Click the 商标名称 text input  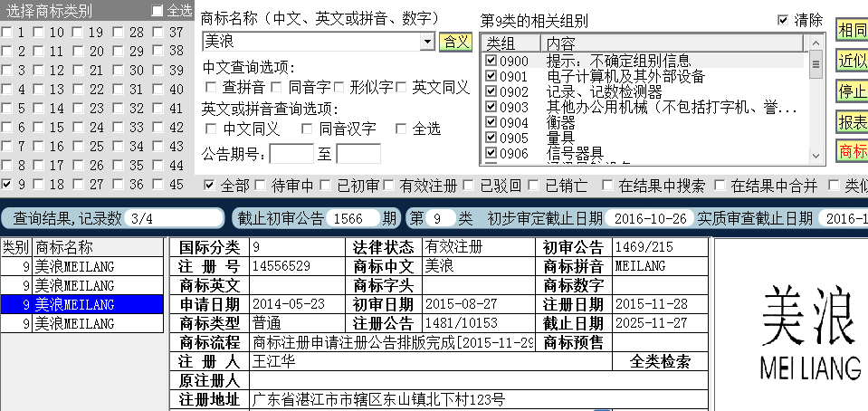click(x=311, y=42)
